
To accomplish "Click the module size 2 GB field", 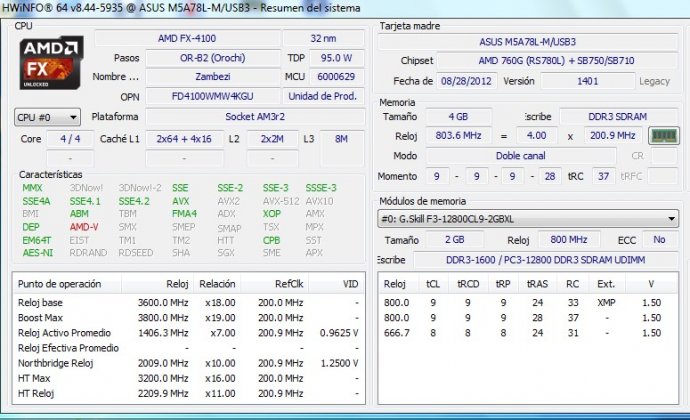I will coord(455,240).
